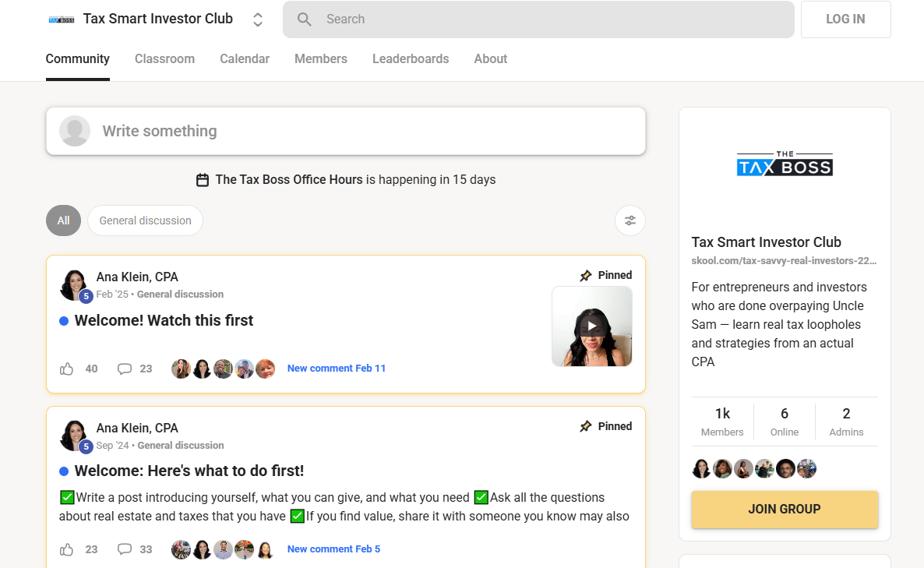Click New comment Feb 5 link
Screen dimensions: 924x568
[x=333, y=549]
